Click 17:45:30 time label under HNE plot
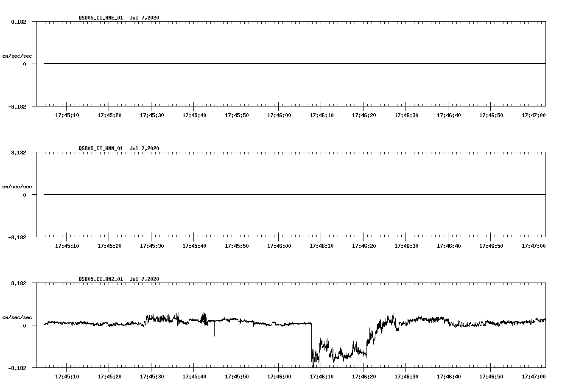576x392 pixels. 152,115
